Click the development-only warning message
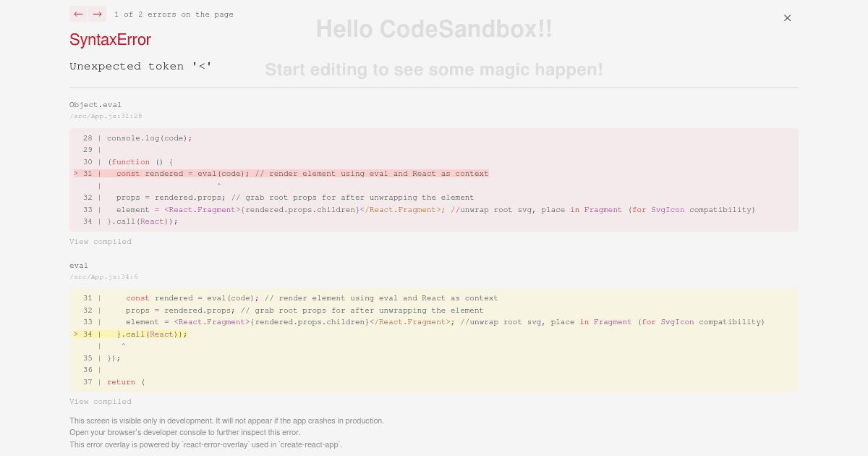Viewport: 868px width, 456px height. click(x=226, y=420)
